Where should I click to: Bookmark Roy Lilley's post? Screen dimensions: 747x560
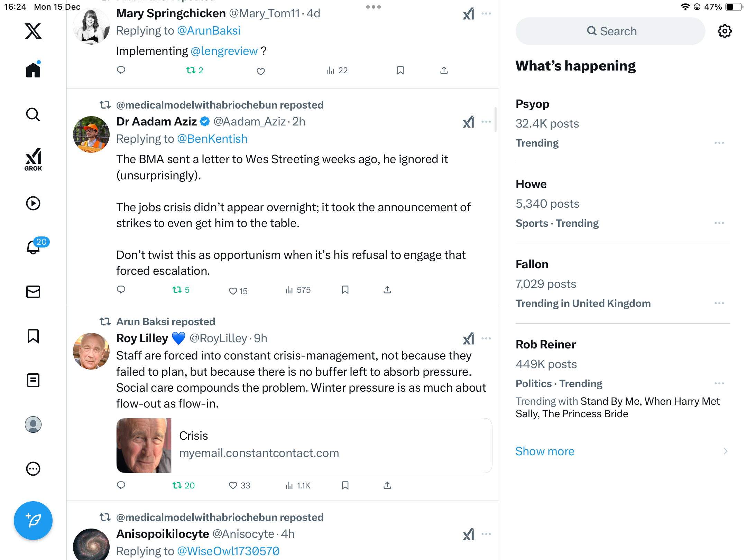(x=345, y=485)
